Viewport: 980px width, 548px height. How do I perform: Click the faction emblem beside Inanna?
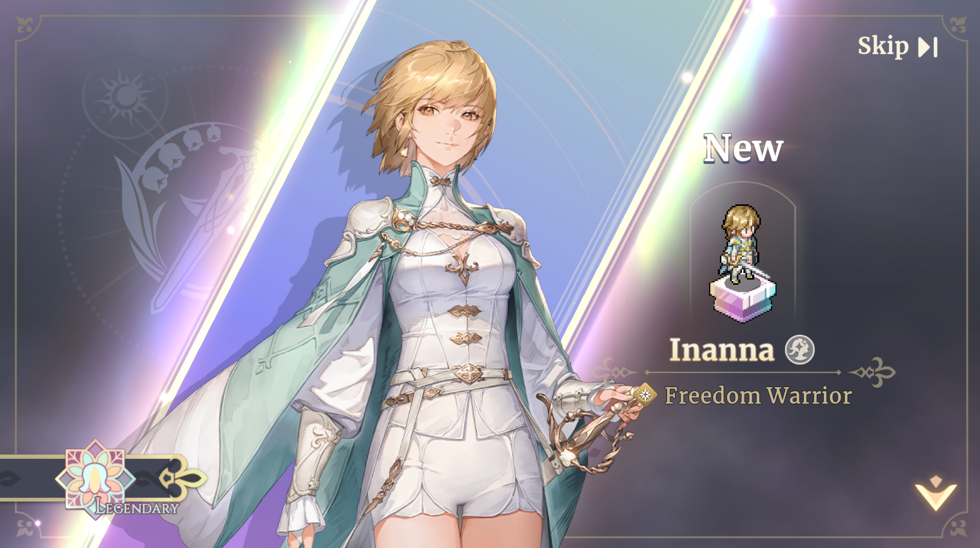pos(800,350)
